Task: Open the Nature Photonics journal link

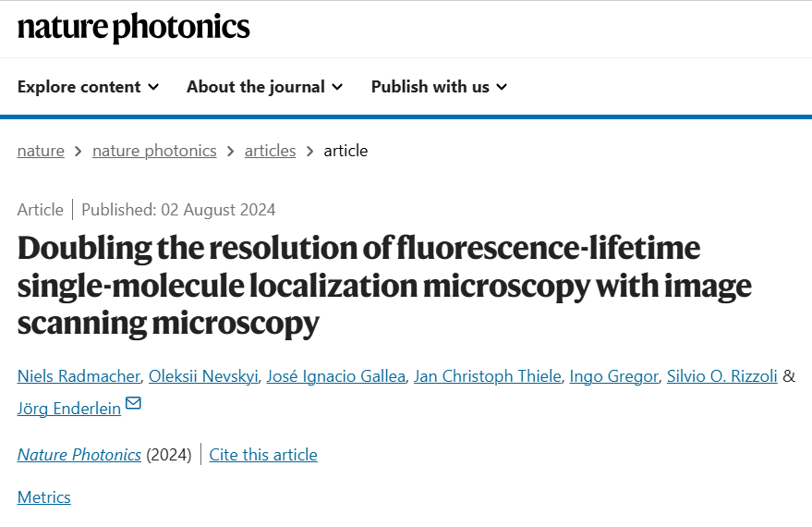Action: [x=79, y=455]
